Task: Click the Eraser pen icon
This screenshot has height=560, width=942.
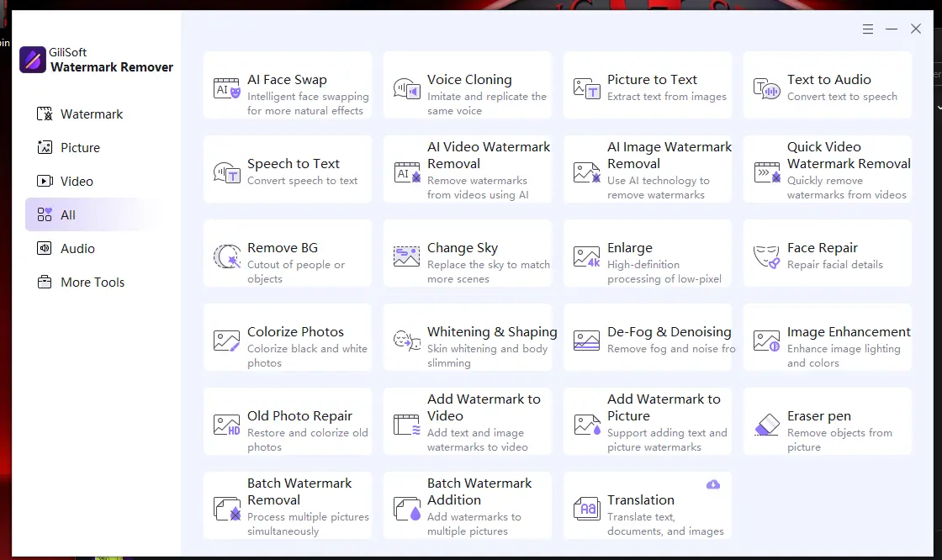Action: (x=767, y=425)
